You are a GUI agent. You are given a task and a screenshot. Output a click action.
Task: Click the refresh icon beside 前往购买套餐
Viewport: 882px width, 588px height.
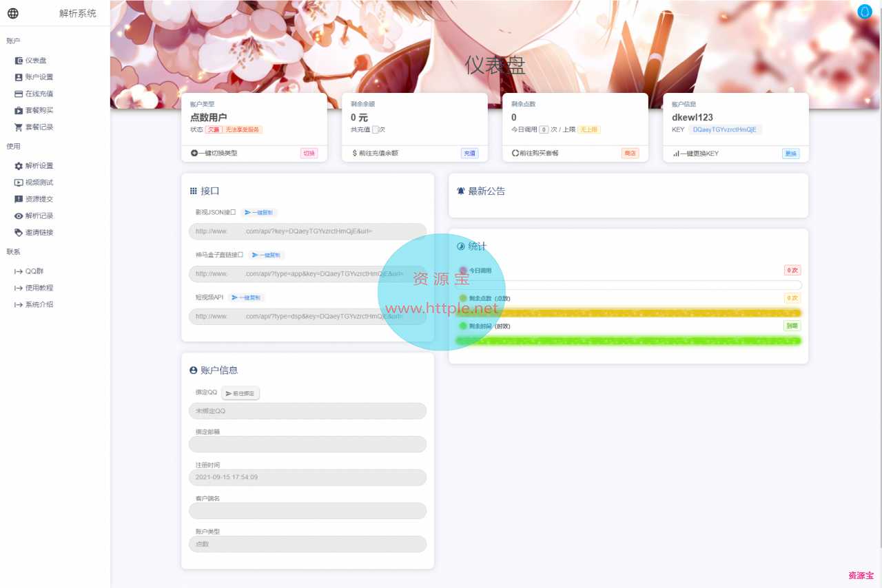515,153
